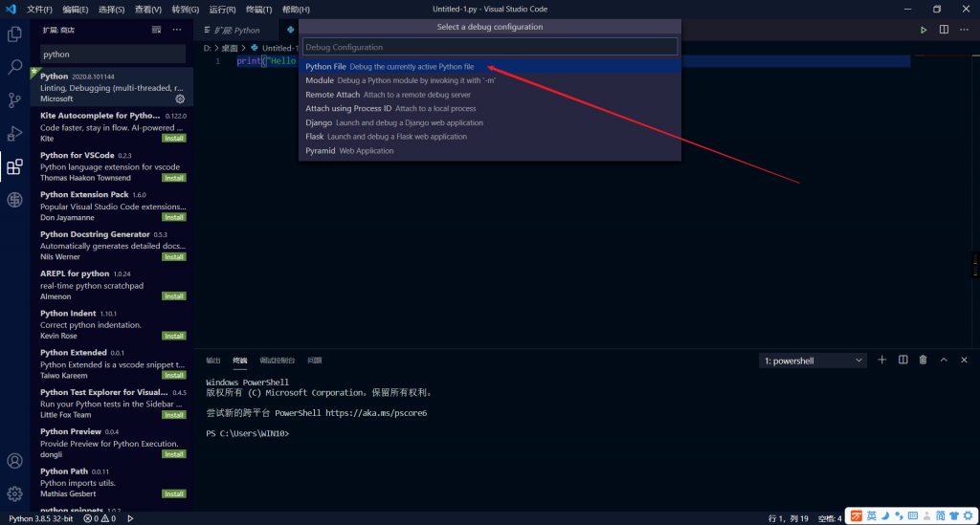Switch to the 问题 panel tab

[x=314, y=361]
